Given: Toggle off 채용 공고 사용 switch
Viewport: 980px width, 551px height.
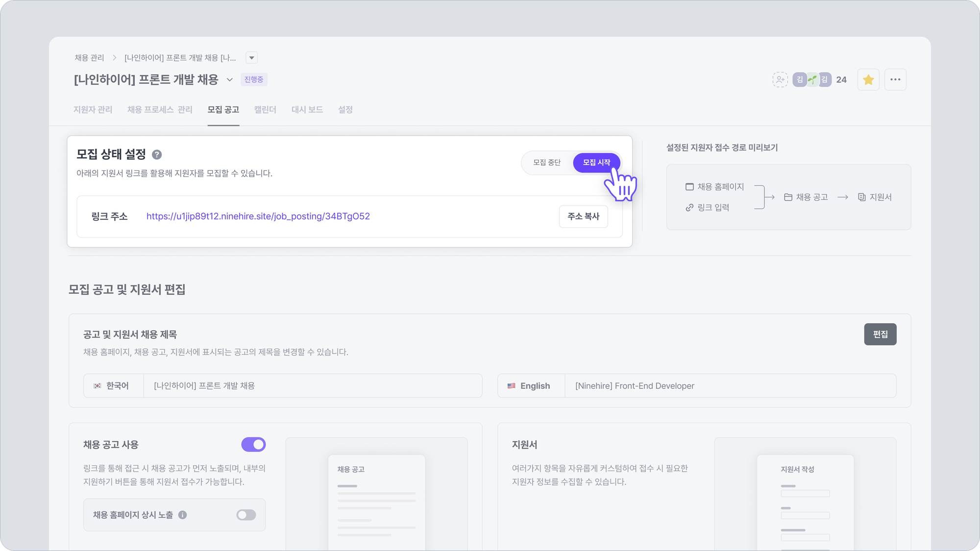Looking at the screenshot, I should click(x=253, y=445).
